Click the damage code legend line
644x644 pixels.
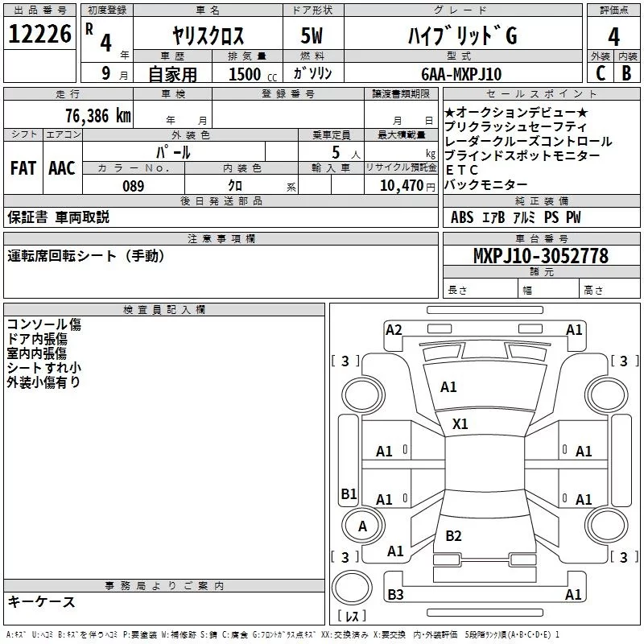coord(283,634)
